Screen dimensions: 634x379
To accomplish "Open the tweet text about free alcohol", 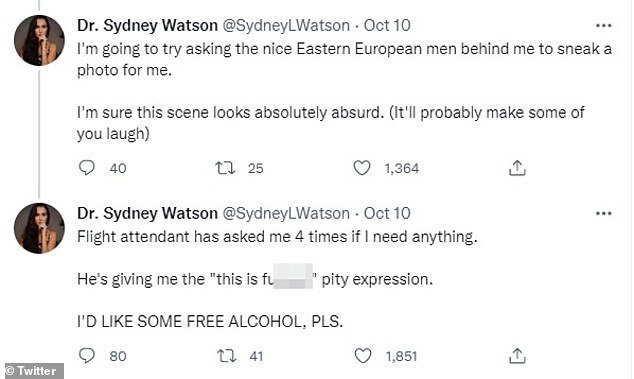I will pyautogui.click(x=210, y=322).
